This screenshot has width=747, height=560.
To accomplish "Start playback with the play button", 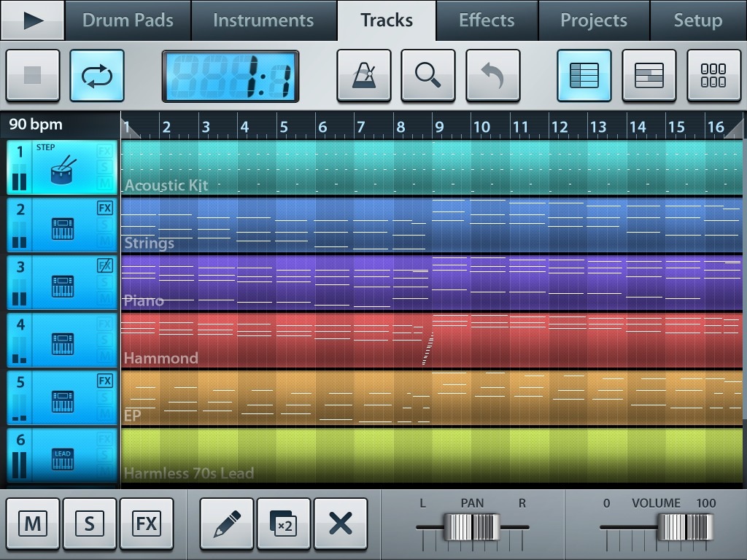I will pos(32,20).
